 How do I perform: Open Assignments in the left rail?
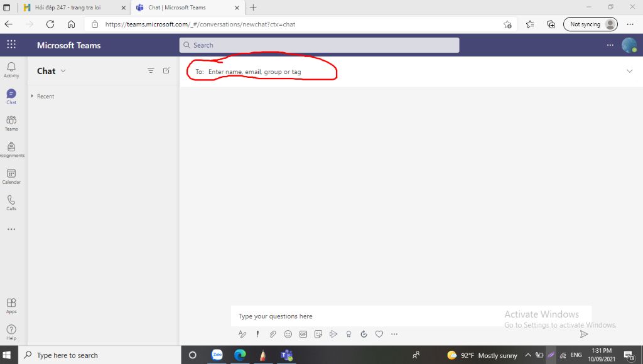pyautogui.click(x=11, y=149)
